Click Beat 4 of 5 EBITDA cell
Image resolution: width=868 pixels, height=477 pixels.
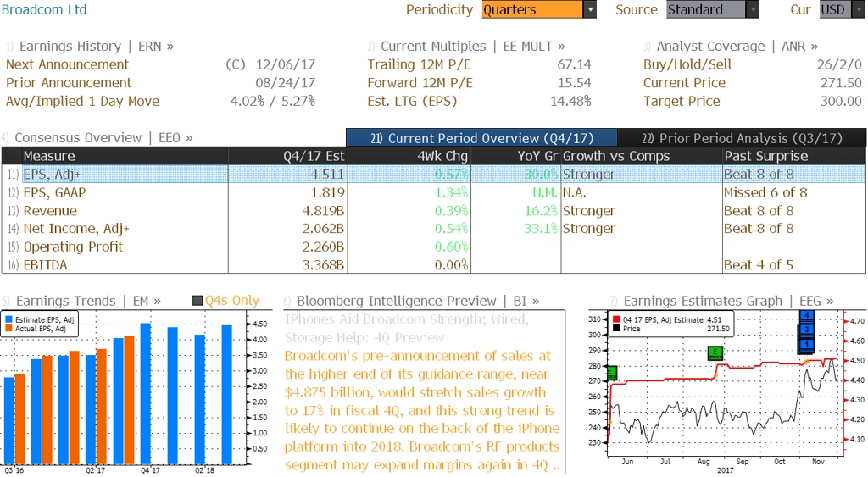pyautogui.click(x=759, y=265)
